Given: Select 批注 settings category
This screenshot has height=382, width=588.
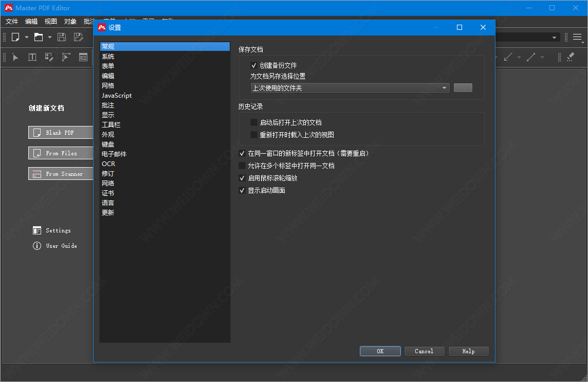Looking at the screenshot, I should point(165,105).
